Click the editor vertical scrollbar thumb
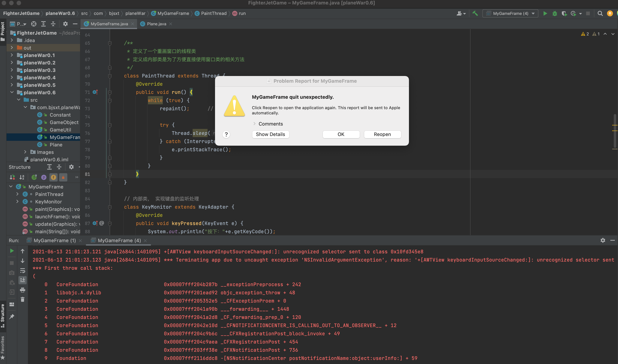This screenshot has height=364, width=618. point(615,131)
